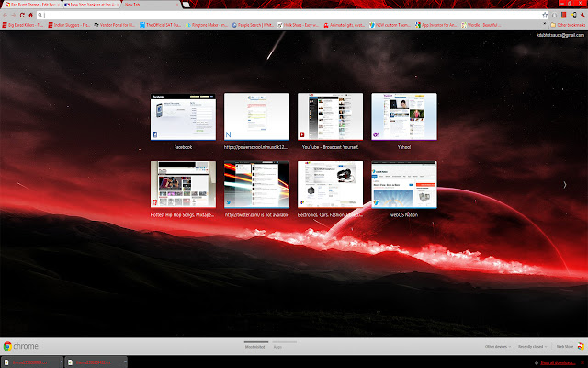Open The Official SAT bookmark

click(160, 25)
